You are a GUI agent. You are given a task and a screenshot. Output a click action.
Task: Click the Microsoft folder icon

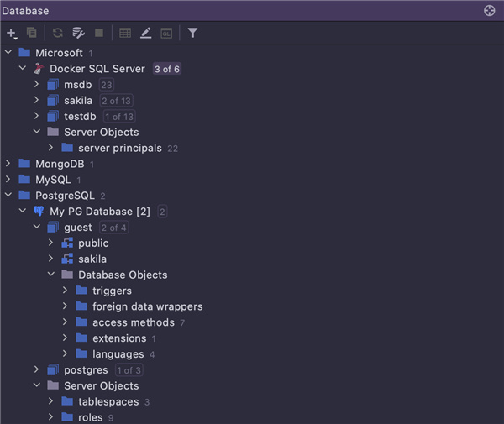(24, 52)
